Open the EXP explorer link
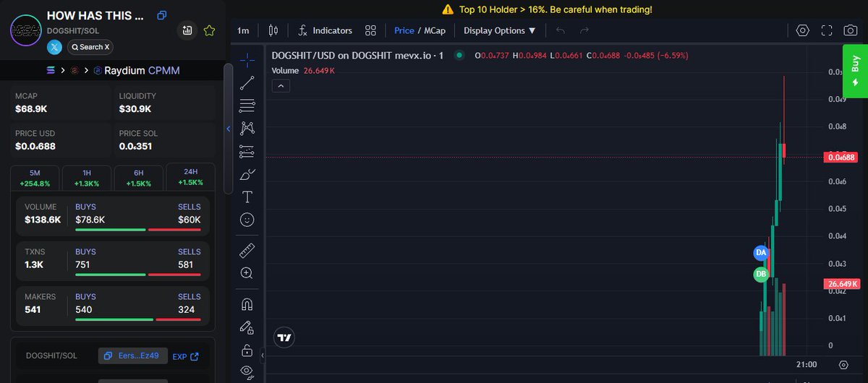The height and width of the screenshot is (383, 868). [186, 356]
